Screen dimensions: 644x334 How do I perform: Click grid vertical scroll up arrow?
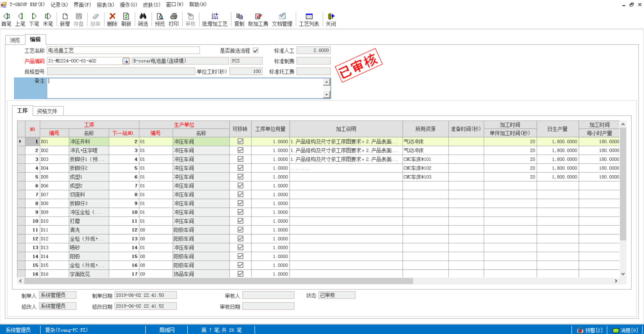coord(623,124)
